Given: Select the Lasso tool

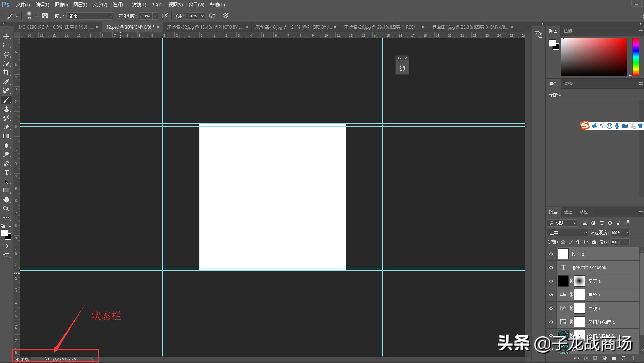Looking at the screenshot, I should tap(6, 54).
